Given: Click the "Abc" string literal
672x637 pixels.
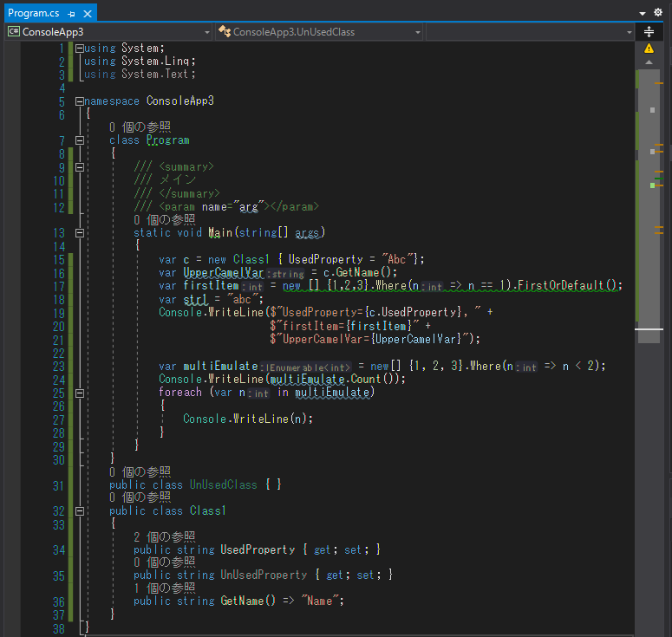Looking at the screenshot, I should click(397, 260).
